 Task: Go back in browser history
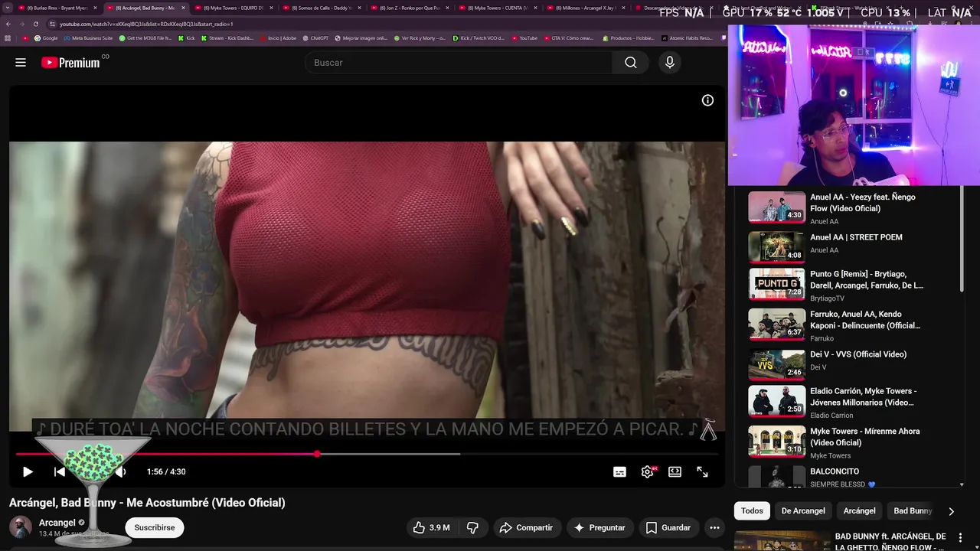point(8,24)
